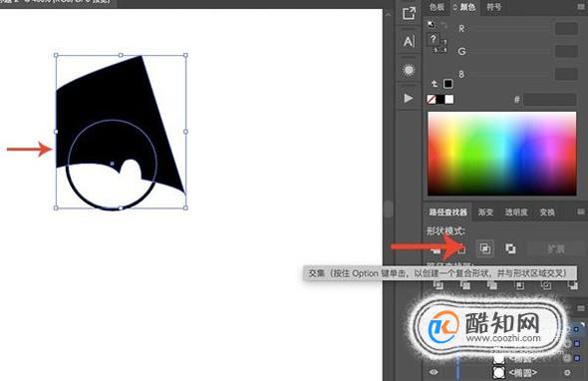Click the B value input field
Viewport: 588px width, 381px height.
(x=566, y=74)
